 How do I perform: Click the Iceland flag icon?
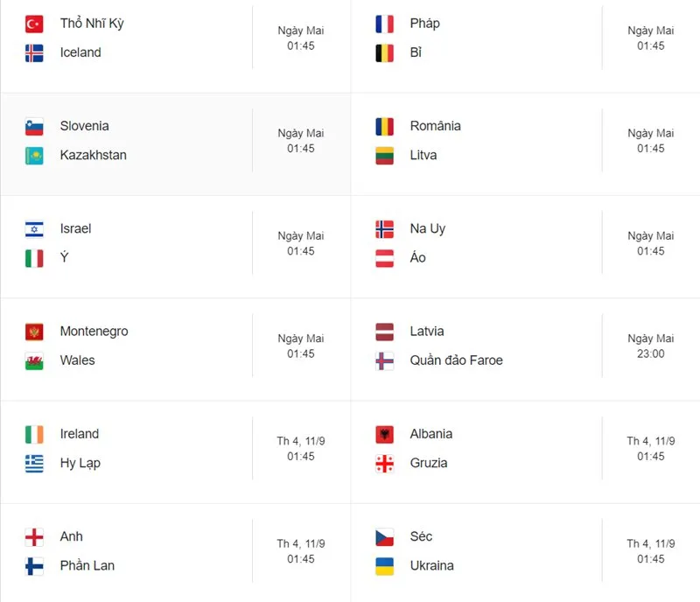point(34,53)
